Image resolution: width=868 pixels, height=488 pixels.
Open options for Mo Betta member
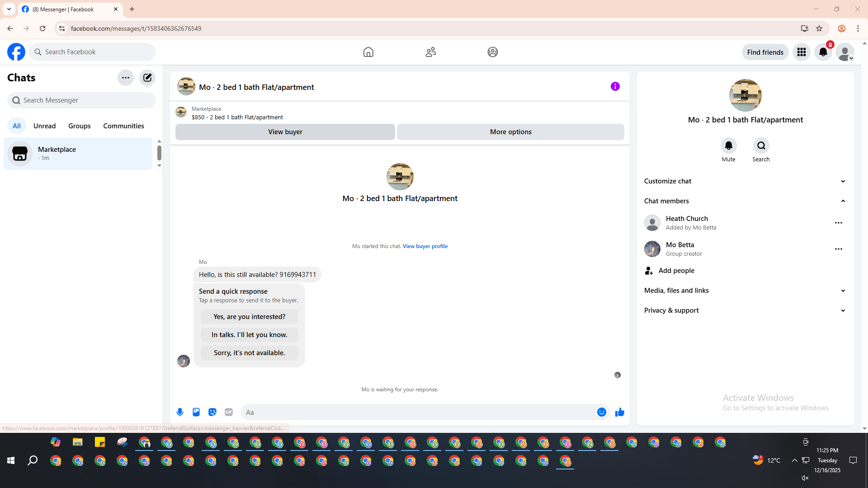pos(839,249)
